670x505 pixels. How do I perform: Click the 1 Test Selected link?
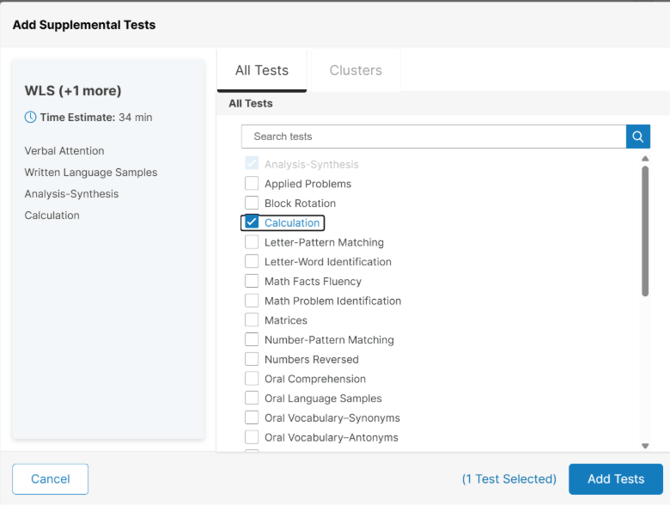click(x=509, y=479)
